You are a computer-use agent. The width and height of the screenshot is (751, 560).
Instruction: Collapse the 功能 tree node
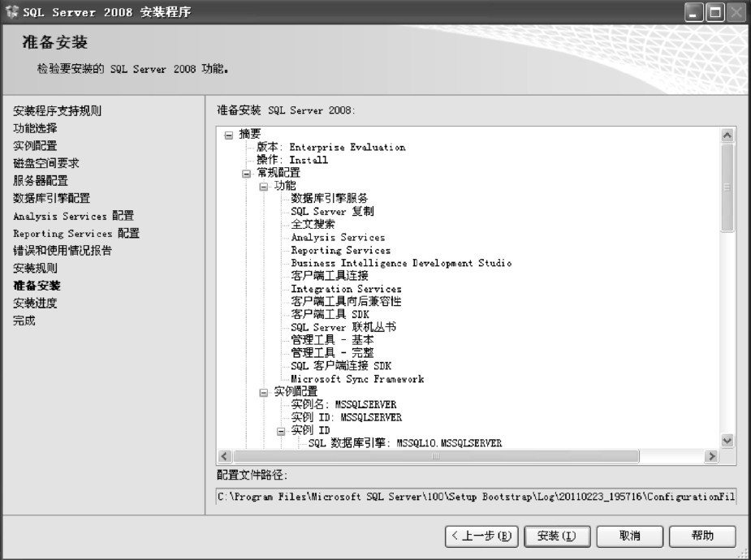pos(263,187)
